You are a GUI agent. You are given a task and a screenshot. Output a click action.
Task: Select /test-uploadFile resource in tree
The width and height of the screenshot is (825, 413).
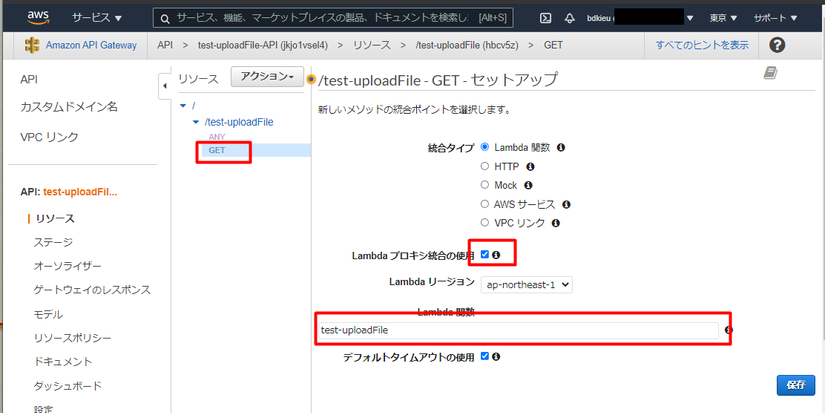239,122
